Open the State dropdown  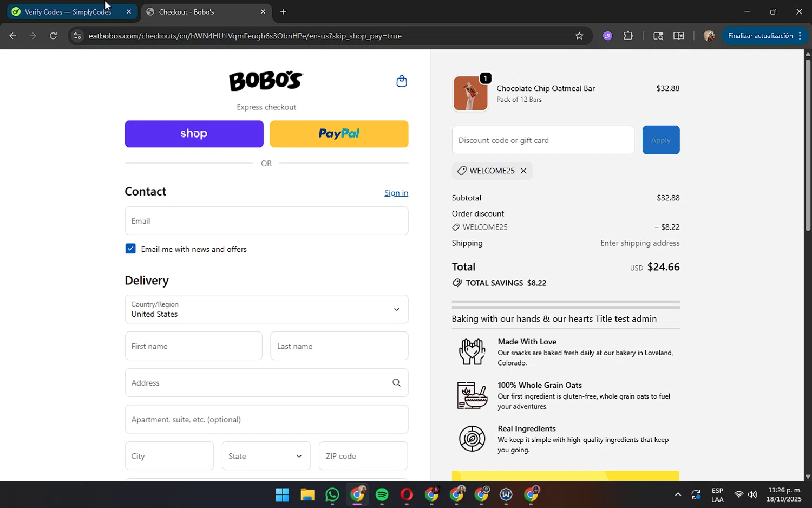266,456
